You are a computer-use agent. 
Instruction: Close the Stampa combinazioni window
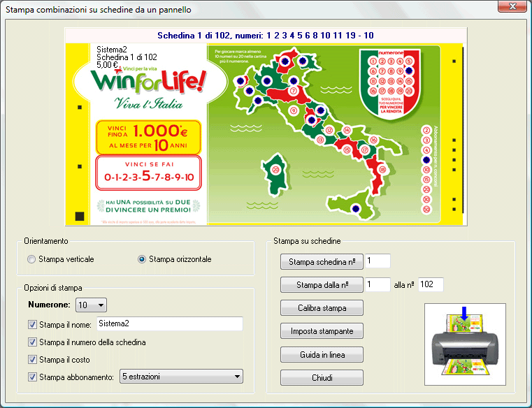[x=512, y=7]
